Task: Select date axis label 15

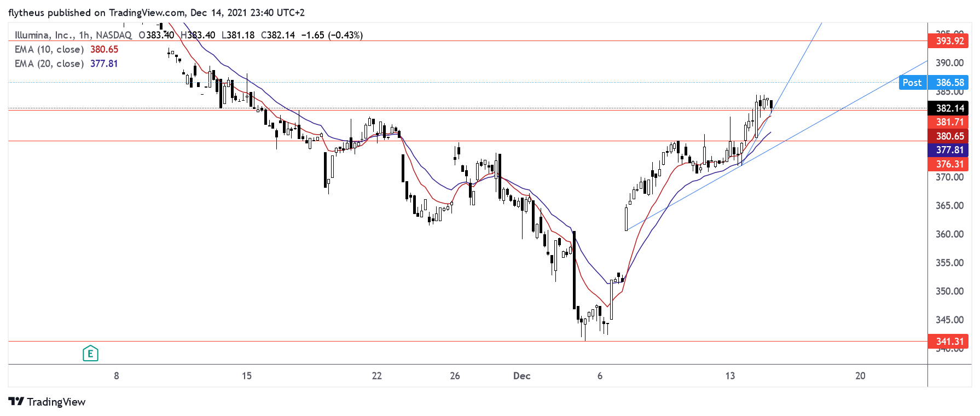Action: tap(247, 375)
